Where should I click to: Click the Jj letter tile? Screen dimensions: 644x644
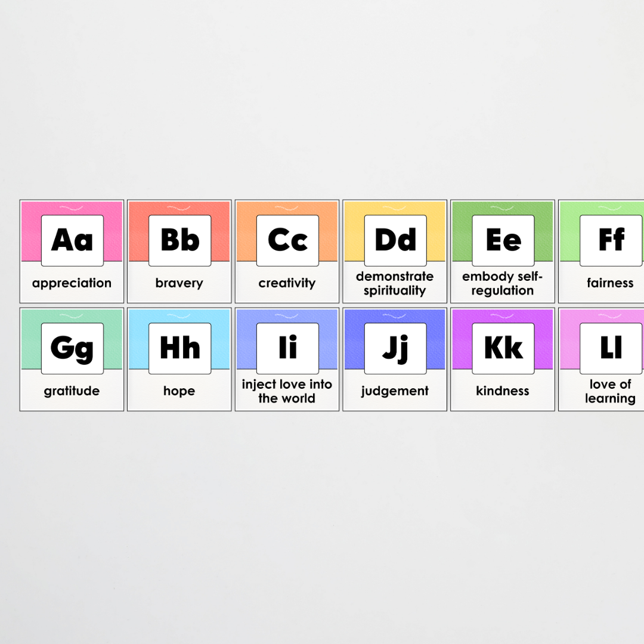coord(394,348)
